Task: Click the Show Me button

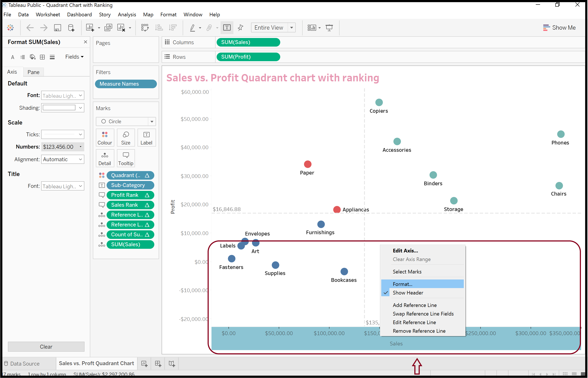Action: [559, 28]
